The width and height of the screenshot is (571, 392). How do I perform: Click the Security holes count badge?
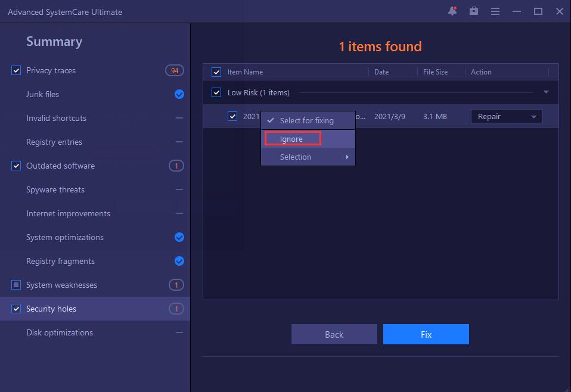pos(176,309)
